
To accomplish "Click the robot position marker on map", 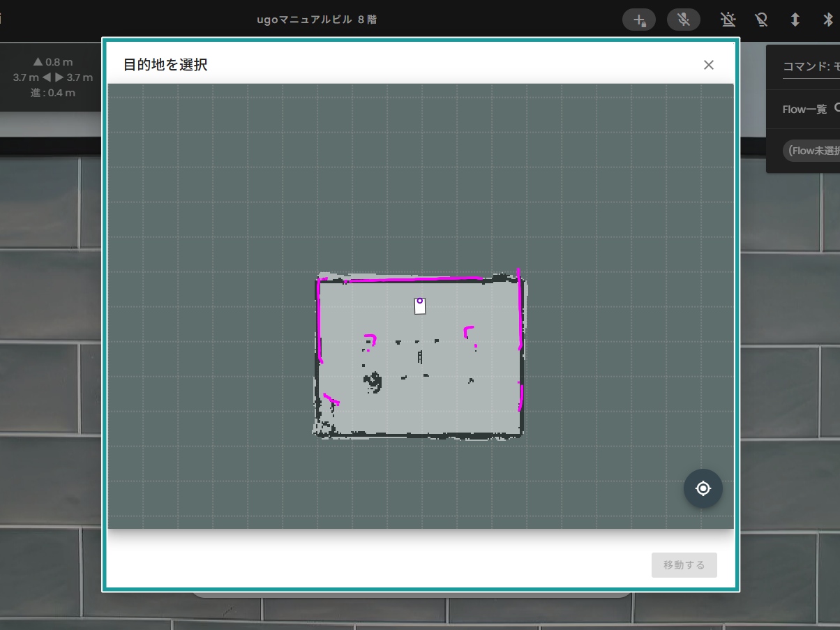I will [x=420, y=306].
